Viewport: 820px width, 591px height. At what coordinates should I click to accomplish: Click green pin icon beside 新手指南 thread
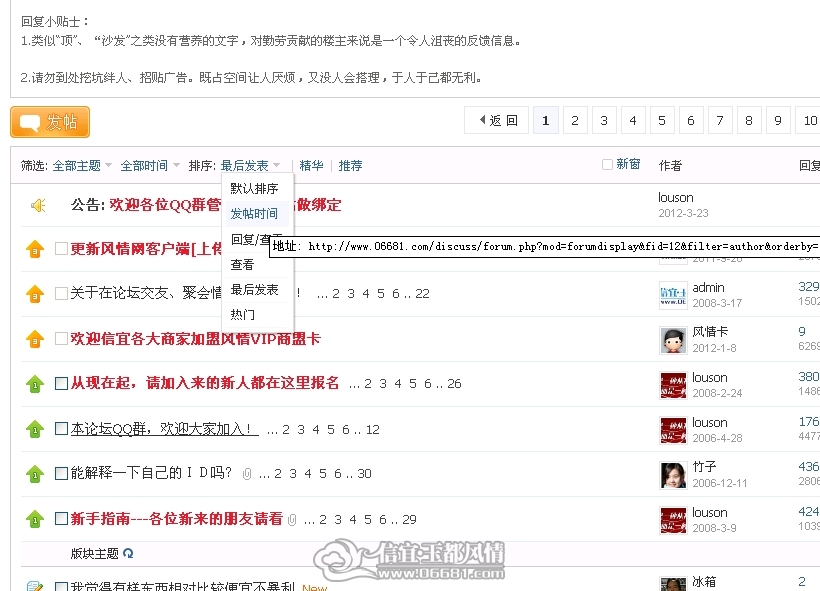[x=35, y=519]
